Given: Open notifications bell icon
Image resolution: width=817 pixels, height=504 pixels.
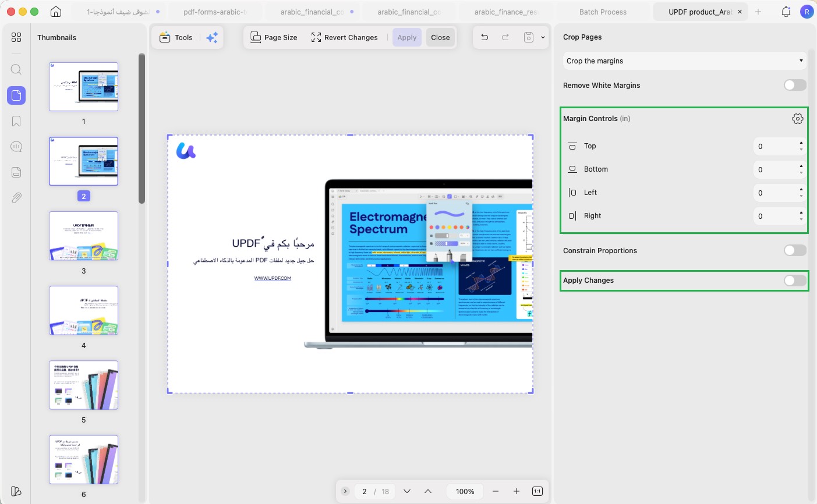Looking at the screenshot, I should [x=786, y=12].
